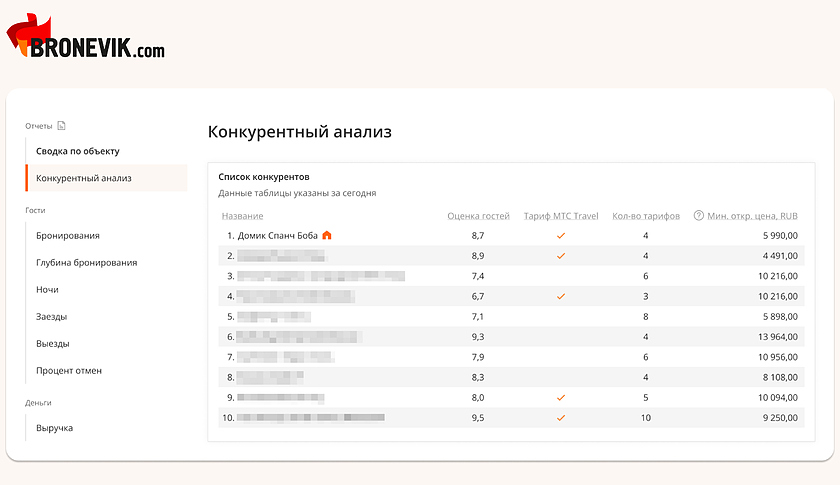840x485 pixels.
Task: Open the Бронирования section
Action: (68, 236)
